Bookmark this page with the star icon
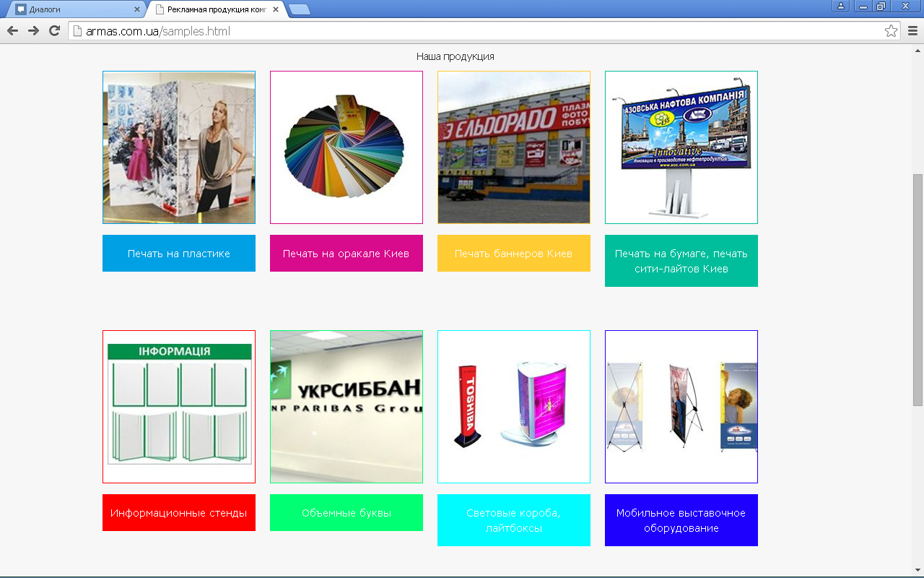Screen dimensions: 924x578 (x=891, y=31)
